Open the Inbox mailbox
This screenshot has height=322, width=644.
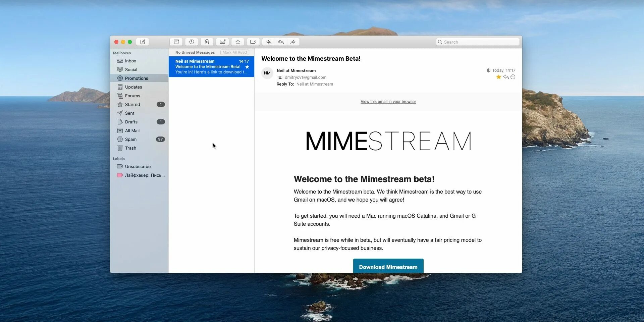[139, 61]
